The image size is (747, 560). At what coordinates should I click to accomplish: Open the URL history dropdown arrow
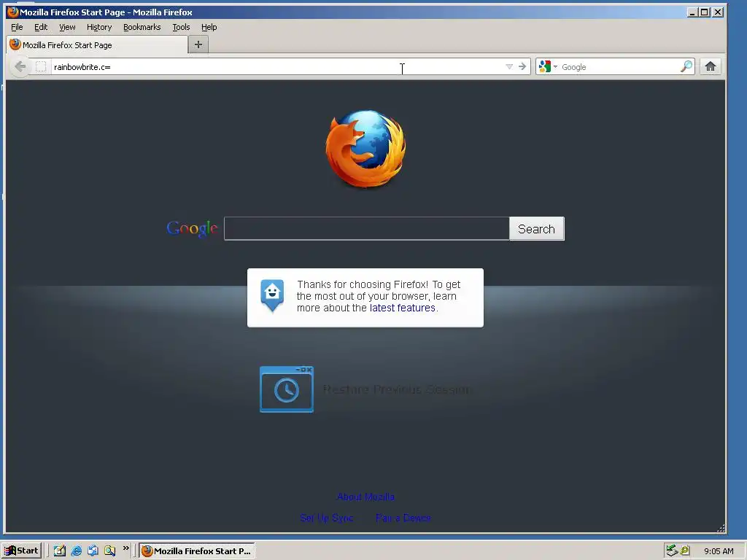click(x=508, y=66)
